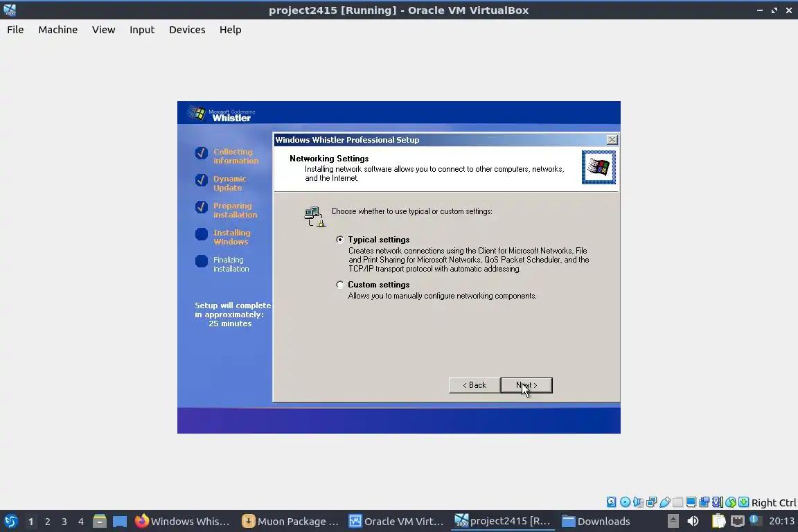Switch to virtual desktop 4
Viewport: 798px width, 532px height.
[81, 522]
